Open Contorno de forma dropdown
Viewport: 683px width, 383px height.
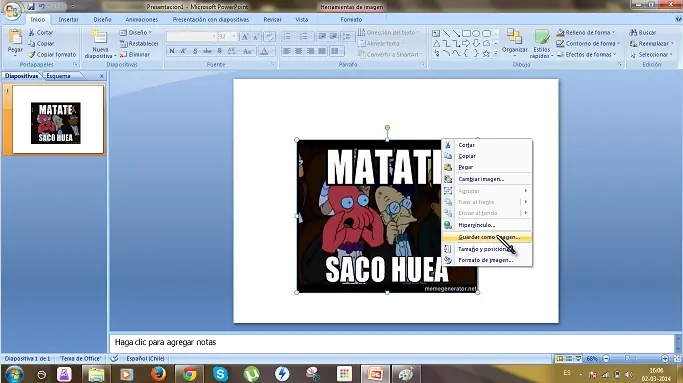click(x=588, y=44)
